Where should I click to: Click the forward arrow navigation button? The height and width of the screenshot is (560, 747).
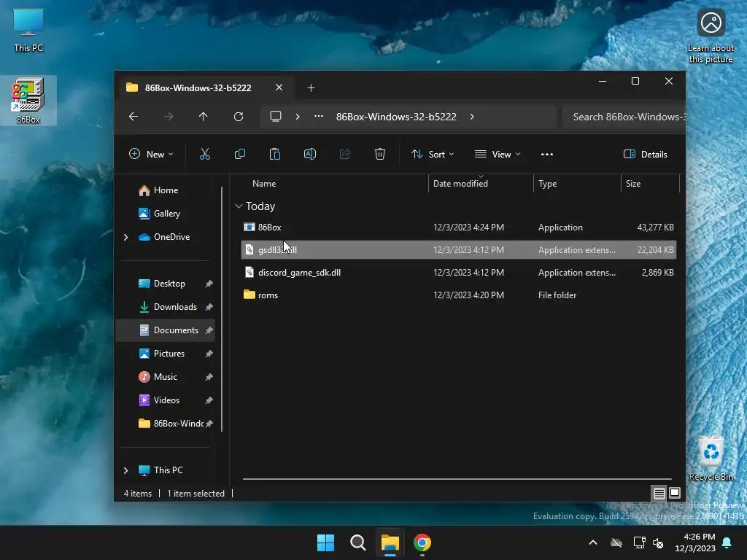[169, 117]
